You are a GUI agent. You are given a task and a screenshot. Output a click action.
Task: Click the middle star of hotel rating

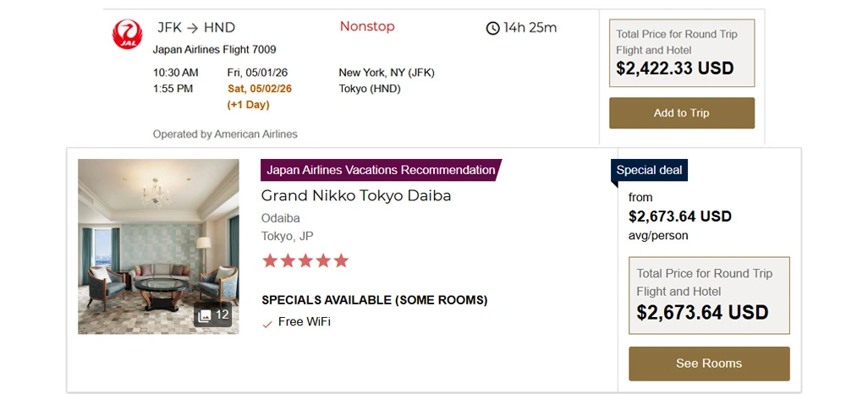pyautogui.click(x=305, y=260)
